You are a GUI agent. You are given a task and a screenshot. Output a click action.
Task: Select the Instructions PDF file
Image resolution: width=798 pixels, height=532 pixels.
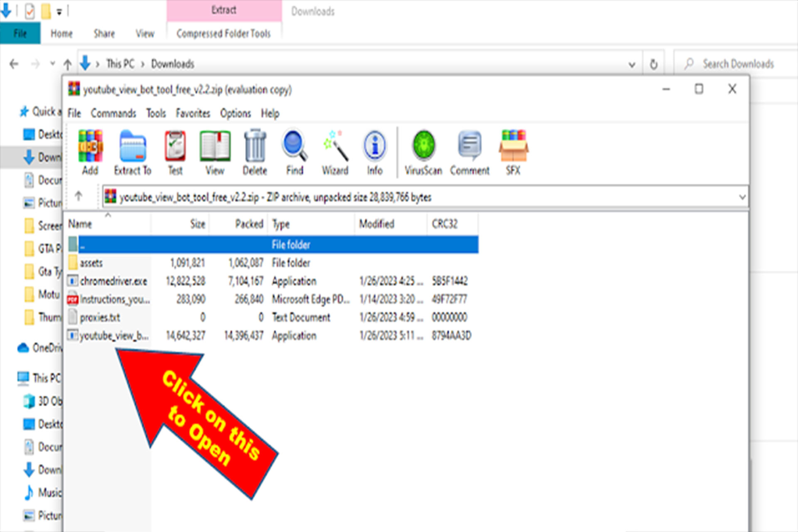(x=273, y=299)
